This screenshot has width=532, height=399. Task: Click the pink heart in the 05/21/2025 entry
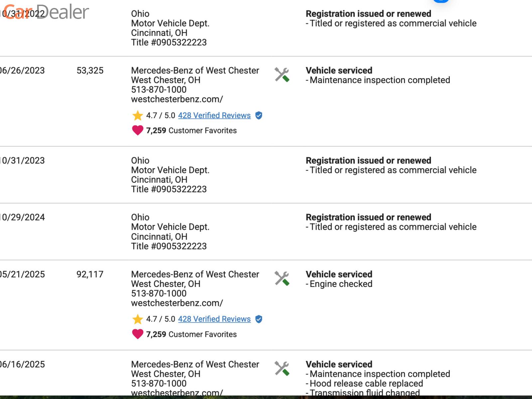(137, 334)
